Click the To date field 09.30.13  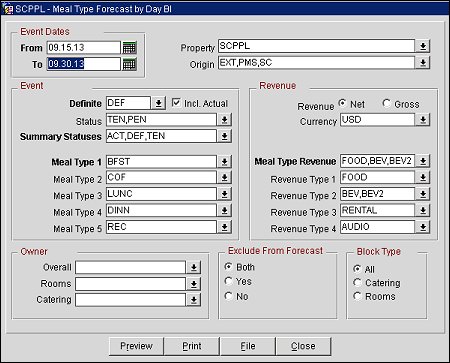click(x=83, y=64)
